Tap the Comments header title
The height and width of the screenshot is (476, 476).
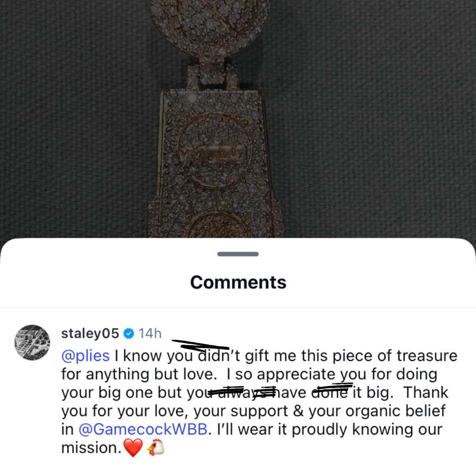(238, 283)
